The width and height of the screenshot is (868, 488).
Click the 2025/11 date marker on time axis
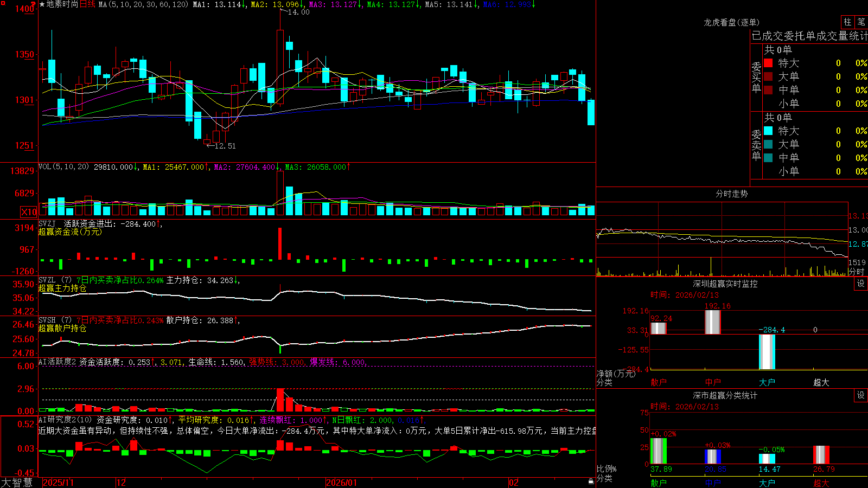pos(58,483)
